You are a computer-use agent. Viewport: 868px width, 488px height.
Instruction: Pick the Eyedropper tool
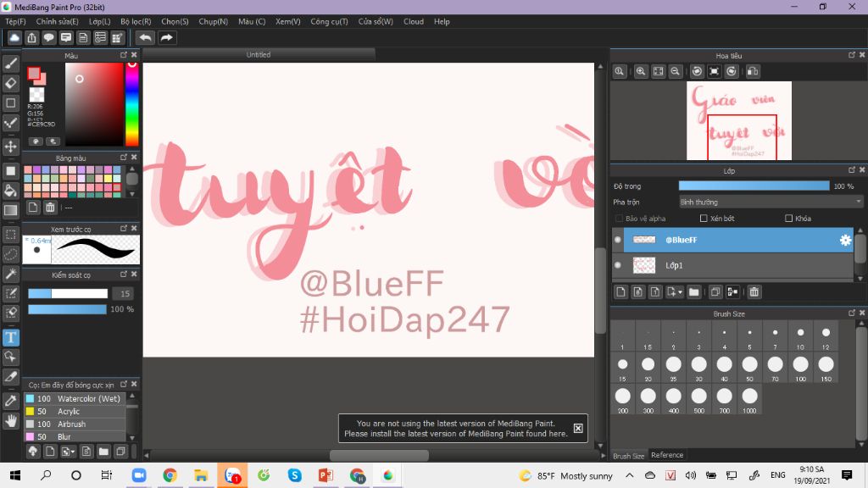10,401
